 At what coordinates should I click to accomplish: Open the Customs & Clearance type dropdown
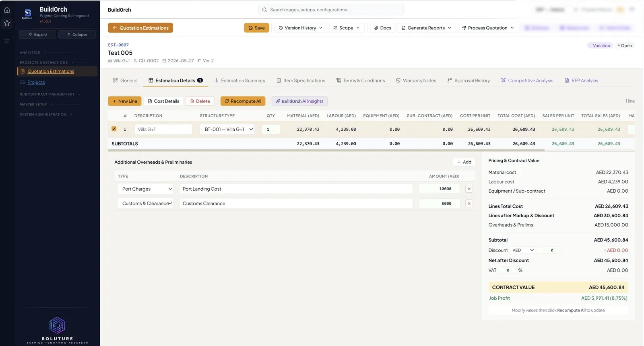click(146, 204)
